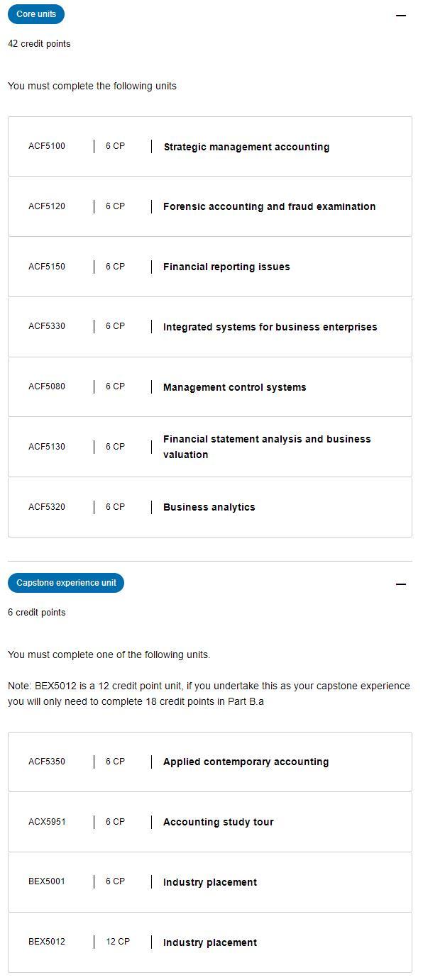Open the 12 CP Industry placement unit
The height and width of the screenshot is (980, 423).
pyautogui.click(x=210, y=942)
